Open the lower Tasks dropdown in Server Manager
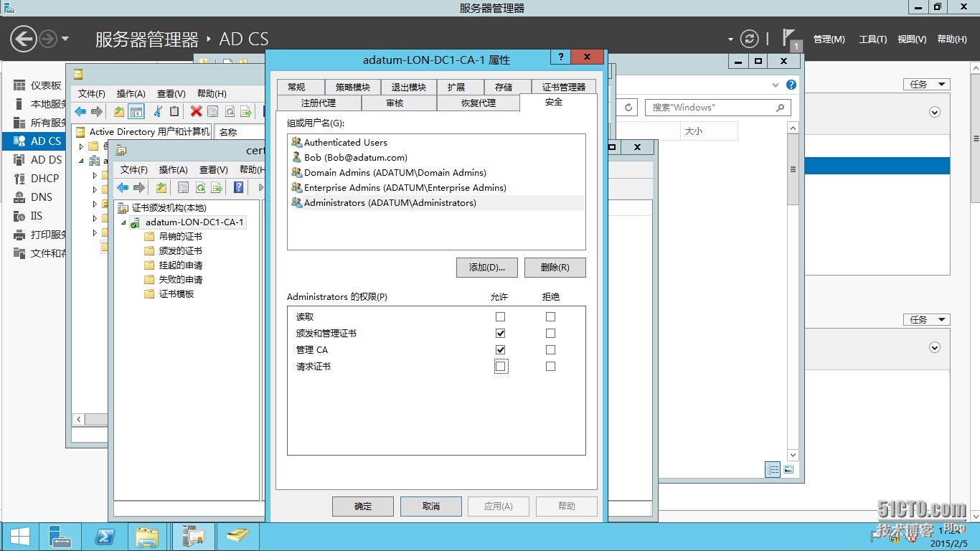Screen dimensions: 980x551 [926, 319]
